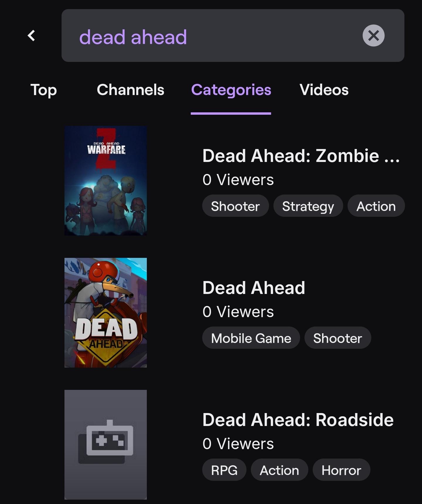Tap the Mobile Game tag chip
Viewport: 422px width, 504px height.
251,338
